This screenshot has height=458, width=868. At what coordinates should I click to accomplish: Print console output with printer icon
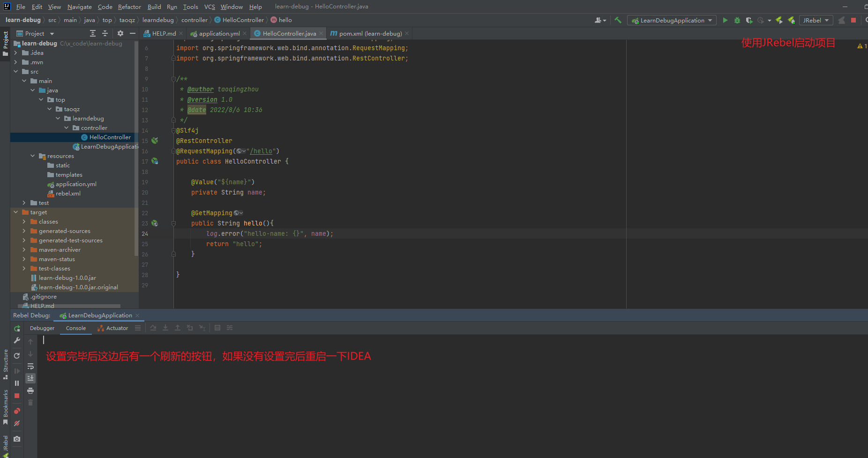tap(30, 390)
